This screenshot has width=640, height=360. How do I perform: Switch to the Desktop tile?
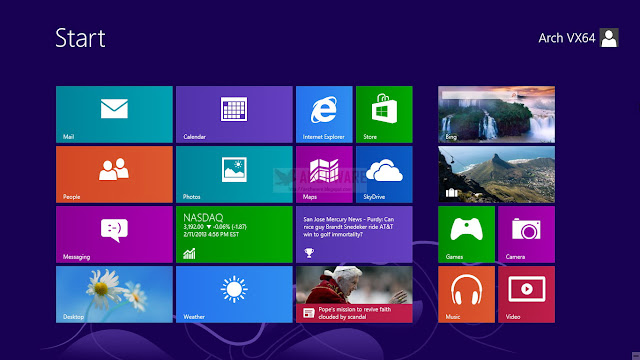coord(114,294)
